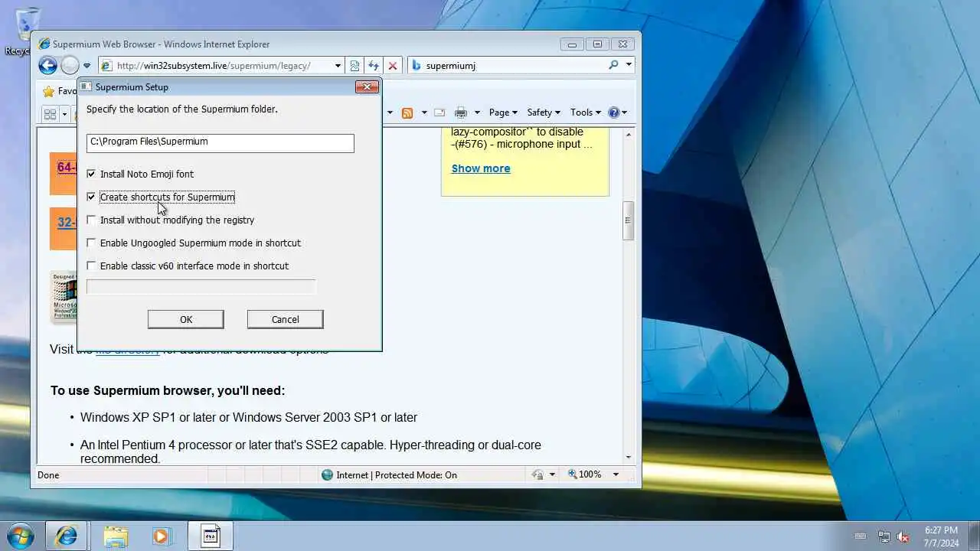Expand the tab list dropdown arrow

tap(64, 114)
